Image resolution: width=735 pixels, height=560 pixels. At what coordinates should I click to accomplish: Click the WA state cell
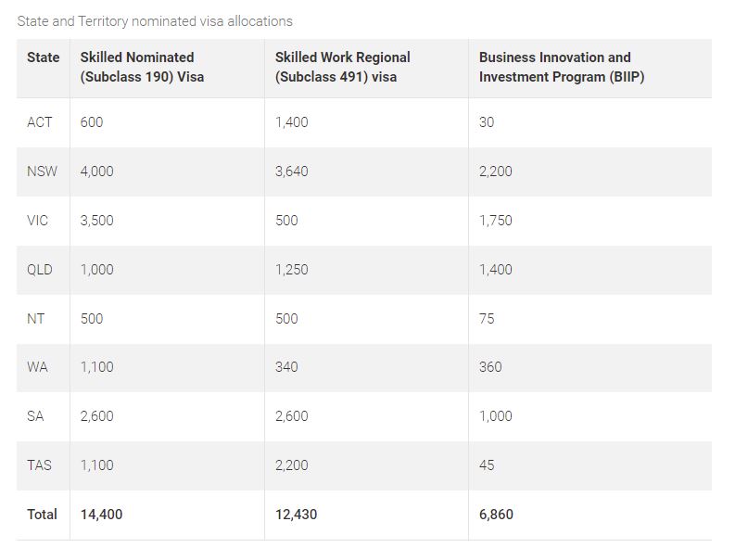[x=37, y=367]
